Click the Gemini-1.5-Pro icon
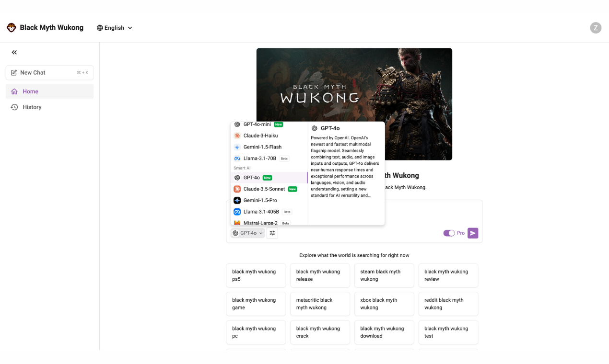Viewport: 609px width, 364px height. 237,200
